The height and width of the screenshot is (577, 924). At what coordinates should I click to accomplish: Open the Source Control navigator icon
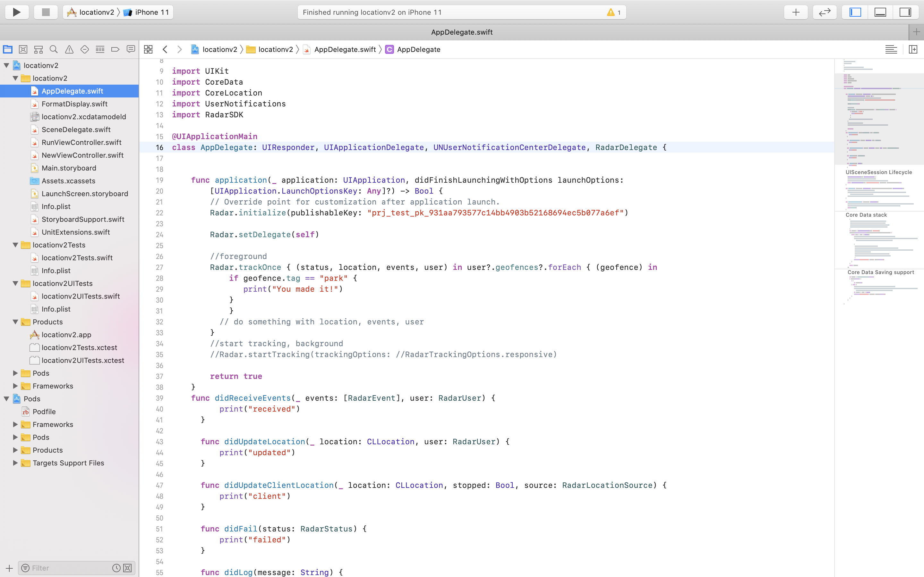click(23, 49)
